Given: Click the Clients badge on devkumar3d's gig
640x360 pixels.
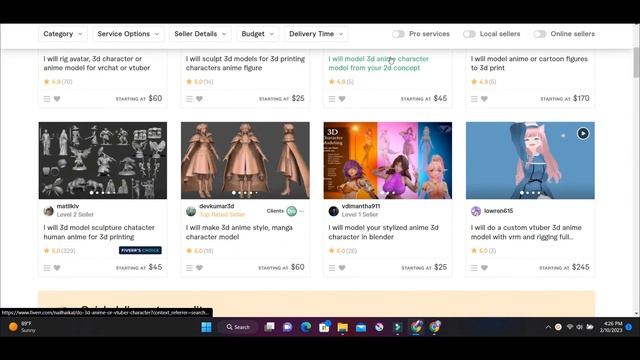Looking at the screenshot, I should tap(286, 211).
